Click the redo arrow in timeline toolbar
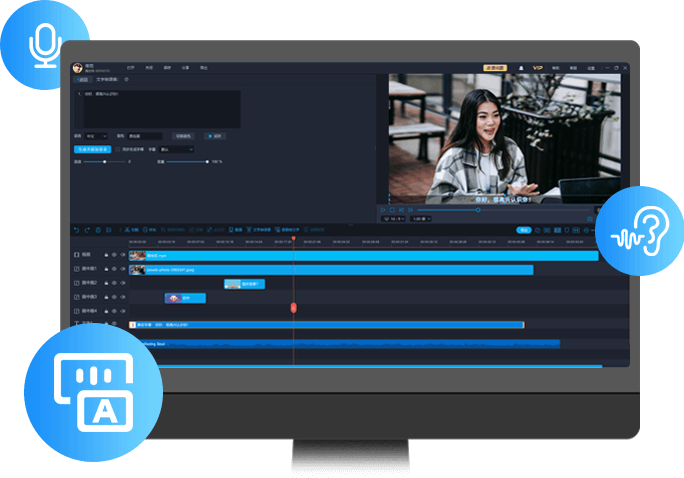 (x=87, y=230)
